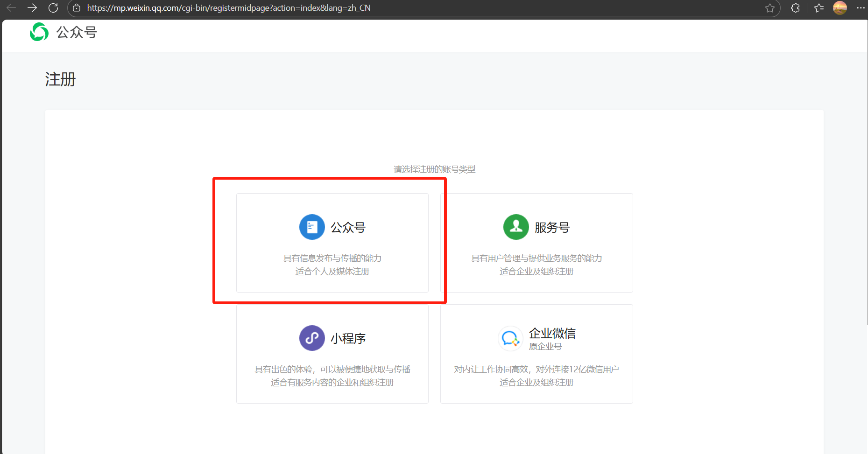Select the 企业微信 account type title
The height and width of the screenshot is (454, 868).
pyautogui.click(x=552, y=333)
